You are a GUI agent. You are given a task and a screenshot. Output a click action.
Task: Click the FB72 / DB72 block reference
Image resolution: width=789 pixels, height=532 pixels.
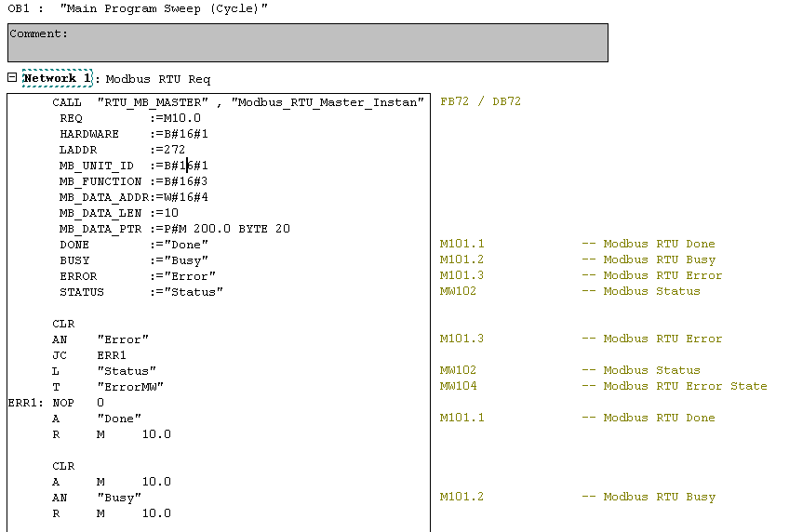480,101
